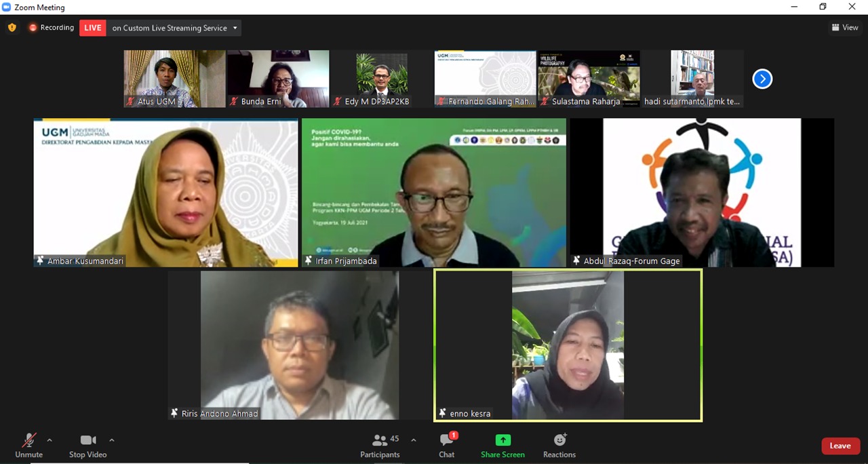
Task: Click Abdul Razaq-Forum Gage video tile
Action: coord(702,193)
